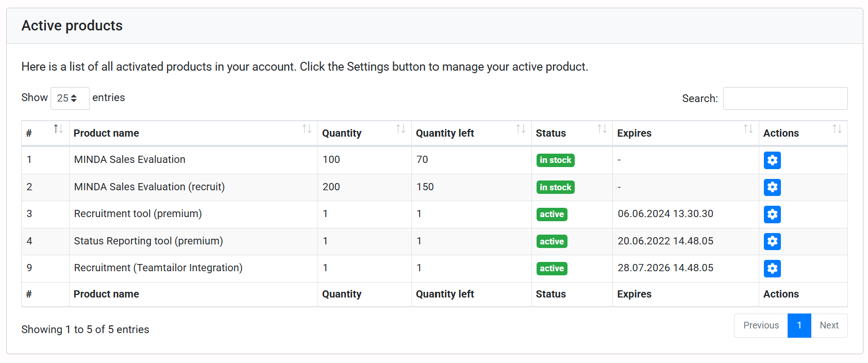Open settings for MINDA Sales Evaluation
This screenshot has height=363, width=868.
pos(772,160)
